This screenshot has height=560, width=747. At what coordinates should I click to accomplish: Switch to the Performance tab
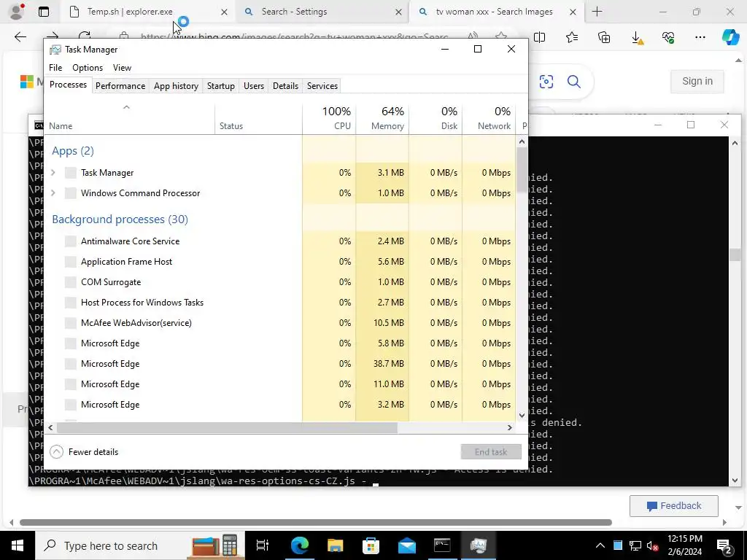coord(120,86)
